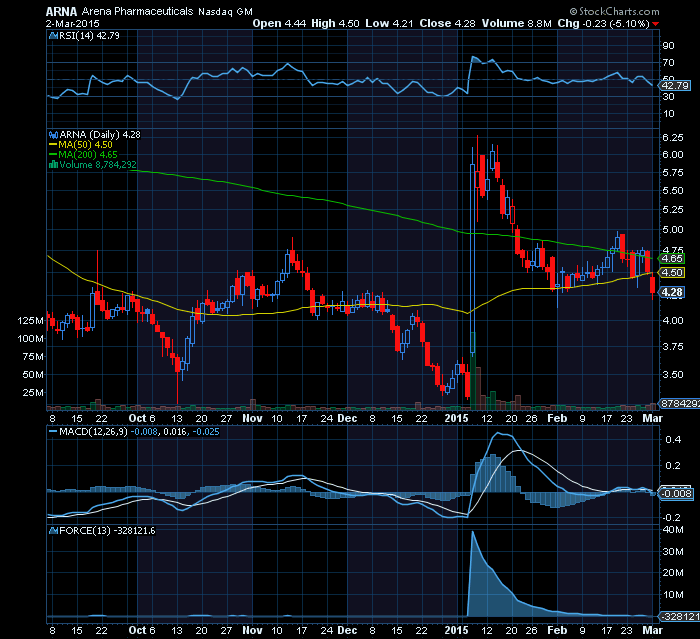Click the 4.50 yellow price tag

tap(671, 272)
